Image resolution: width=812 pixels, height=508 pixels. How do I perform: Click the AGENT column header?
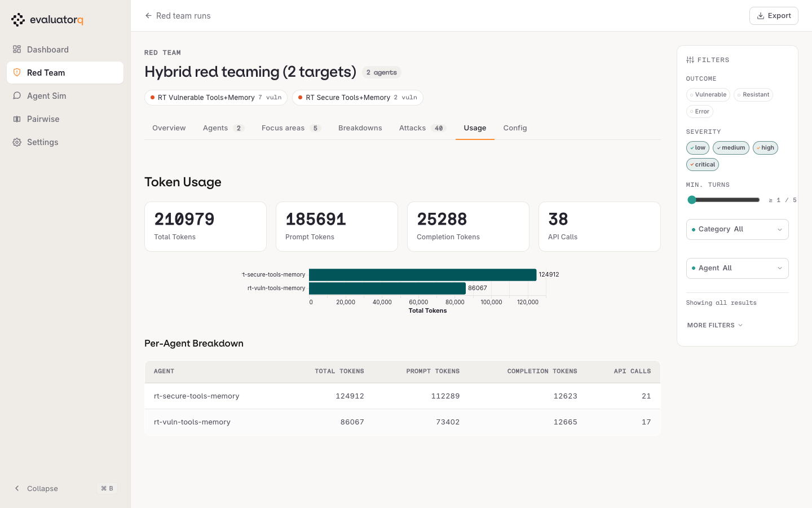pos(164,371)
